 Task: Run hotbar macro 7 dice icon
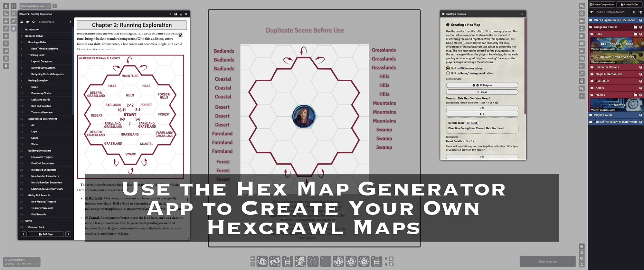click(x=338, y=261)
